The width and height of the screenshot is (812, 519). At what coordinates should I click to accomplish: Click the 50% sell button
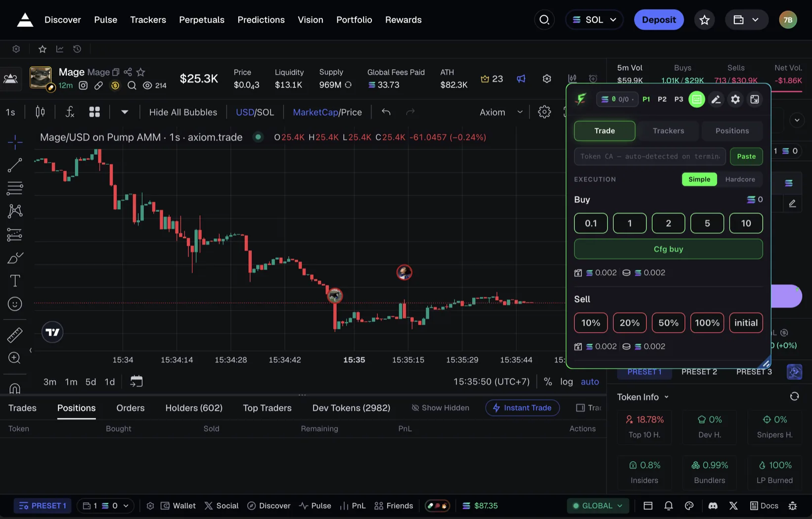tap(668, 323)
